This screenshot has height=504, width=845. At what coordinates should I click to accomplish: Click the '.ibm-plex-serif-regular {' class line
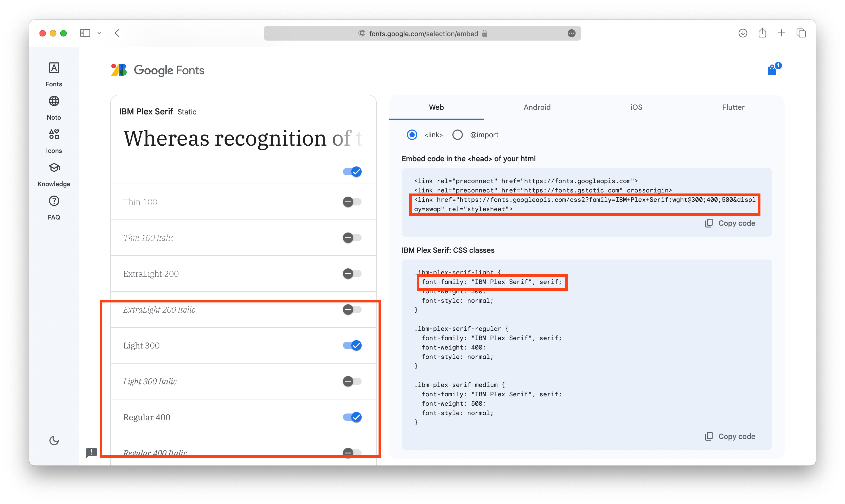[x=462, y=329]
